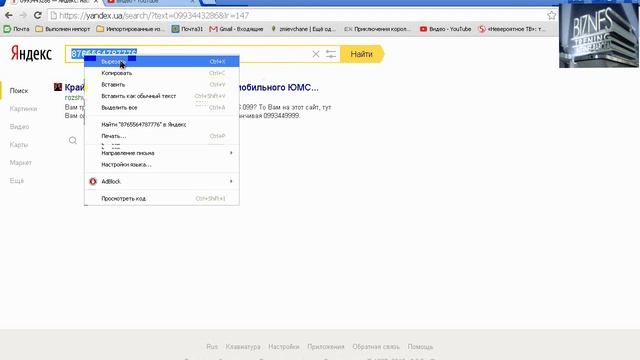Open the Видео - YouTube bookmark
640x360 pixels.
[445, 29]
